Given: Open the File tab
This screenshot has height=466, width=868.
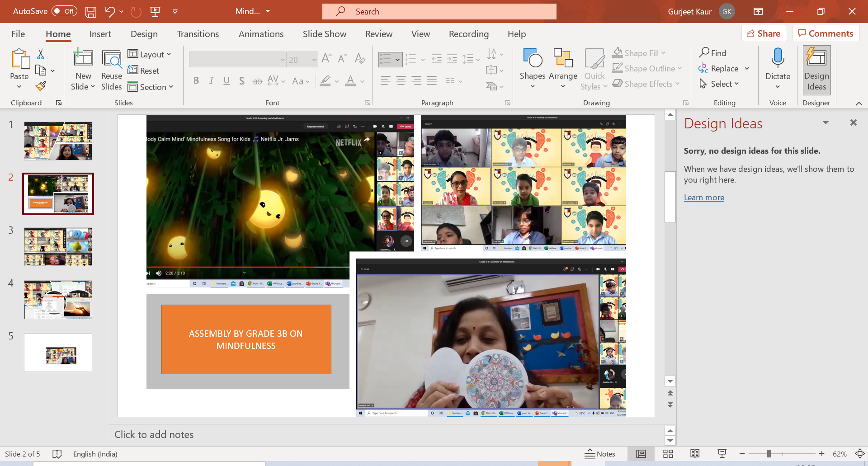Looking at the screenshot, I should (18, 34).
